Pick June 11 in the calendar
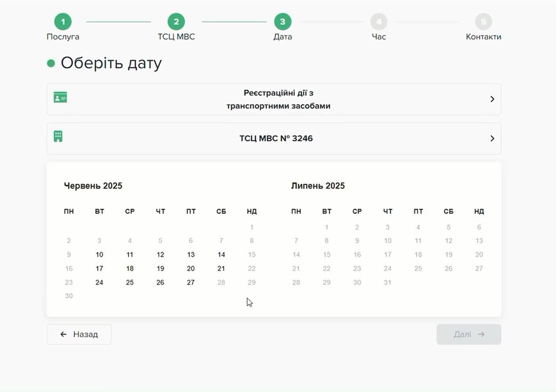The image size is (556, 392). coord(130,255)
